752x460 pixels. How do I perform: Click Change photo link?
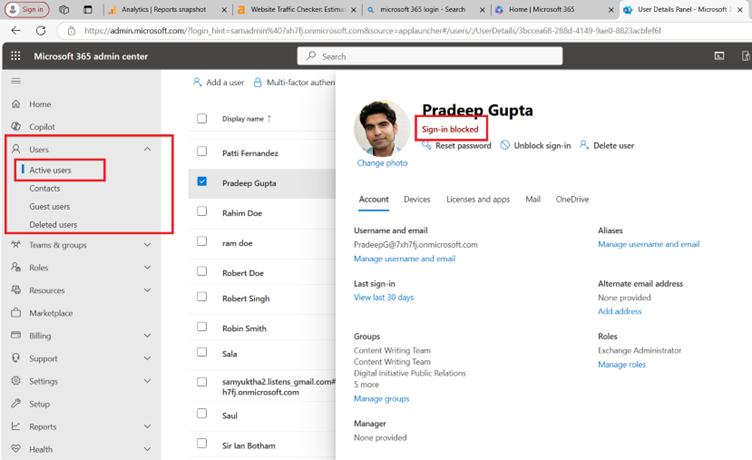coord(382,163)
